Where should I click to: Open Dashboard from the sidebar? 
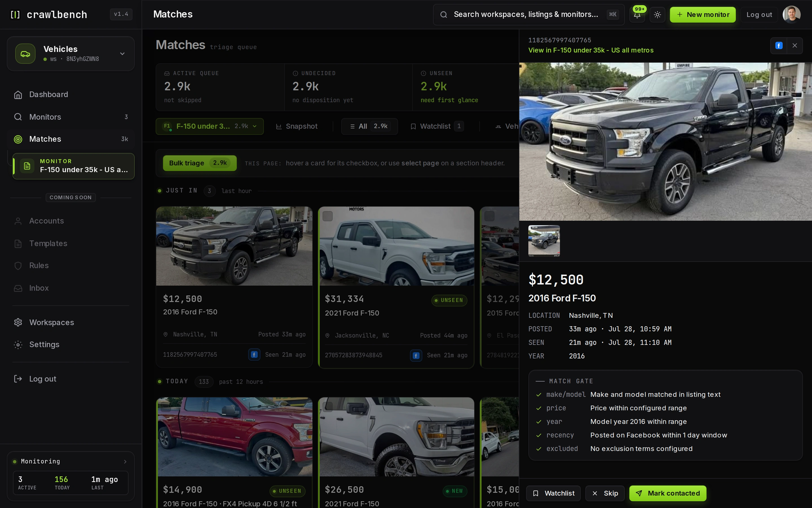[71, 95]
